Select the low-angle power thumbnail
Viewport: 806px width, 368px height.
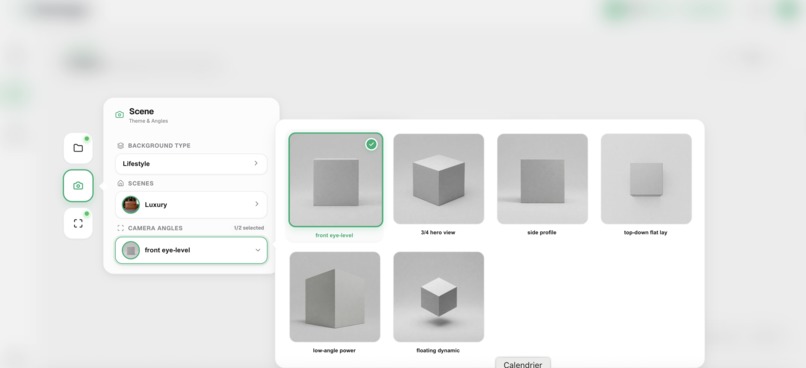(335, 297)
